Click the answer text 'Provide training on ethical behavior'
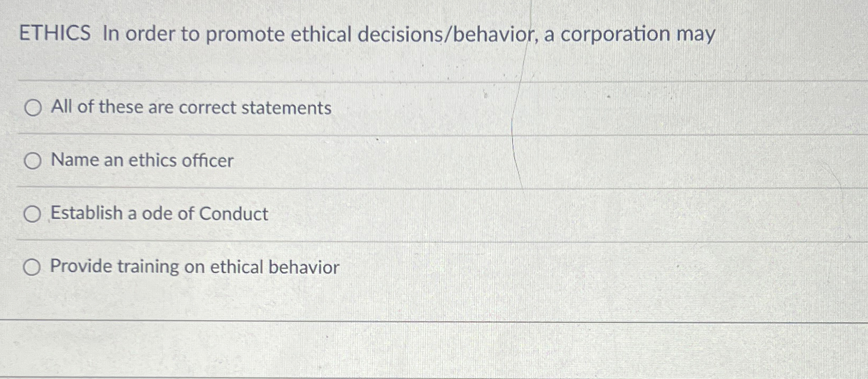 point(194,266)
